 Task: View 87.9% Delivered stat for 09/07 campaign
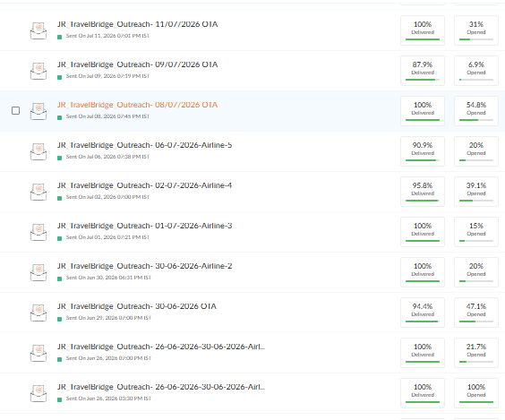point(423,71)
